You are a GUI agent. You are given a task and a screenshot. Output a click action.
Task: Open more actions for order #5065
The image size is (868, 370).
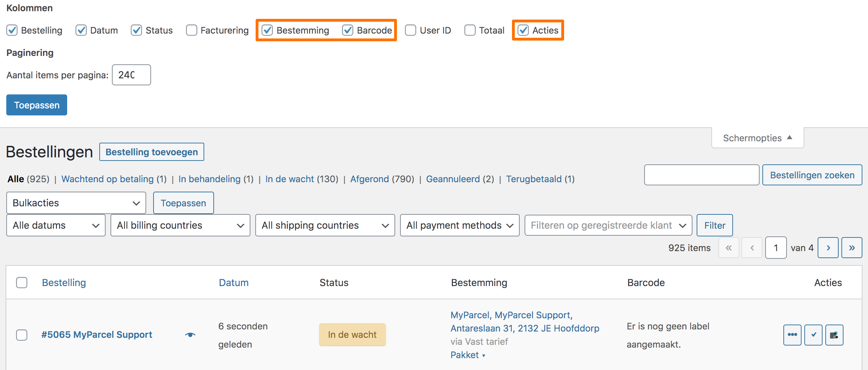(792, 335)
